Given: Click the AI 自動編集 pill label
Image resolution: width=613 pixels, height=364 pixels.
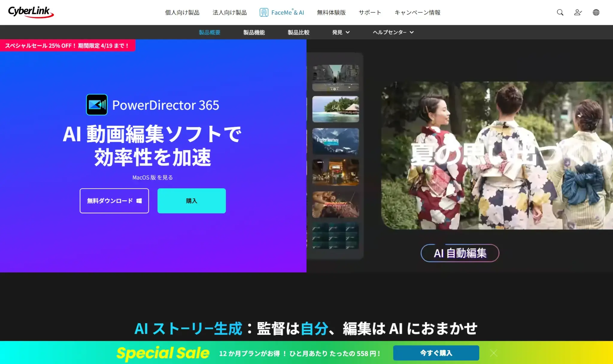Looking at the screenshot, I should (x=460, y=253).
